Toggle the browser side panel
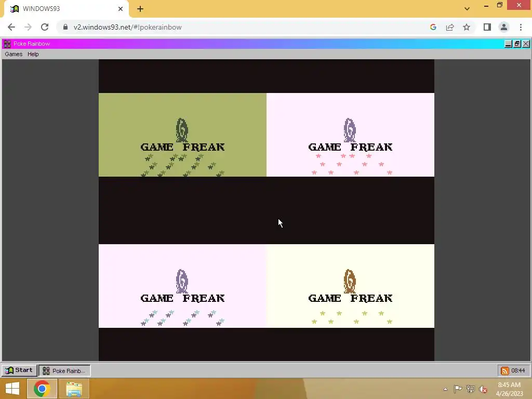The height and width of the screenshot is (399, 532). pos(487,27)
